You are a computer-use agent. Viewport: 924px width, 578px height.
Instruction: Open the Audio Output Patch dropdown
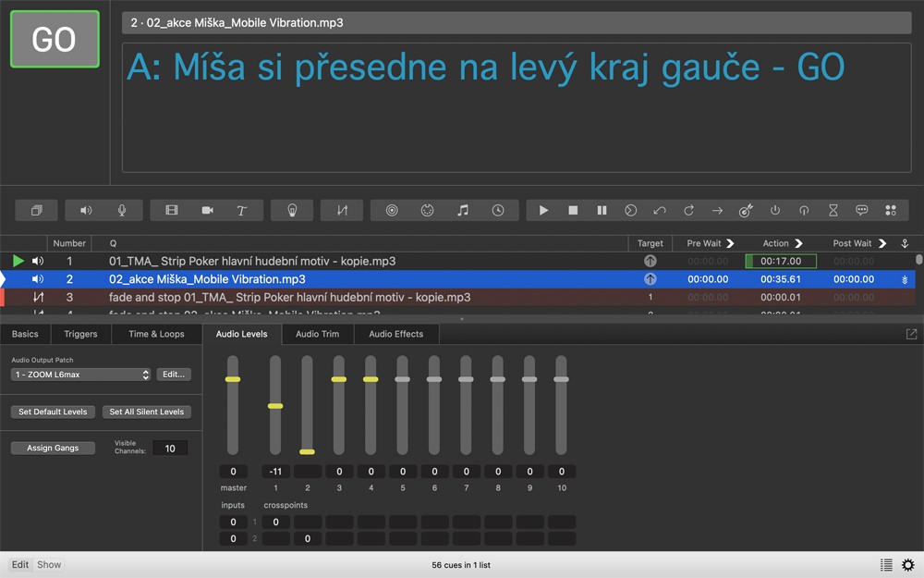point(81,375)
